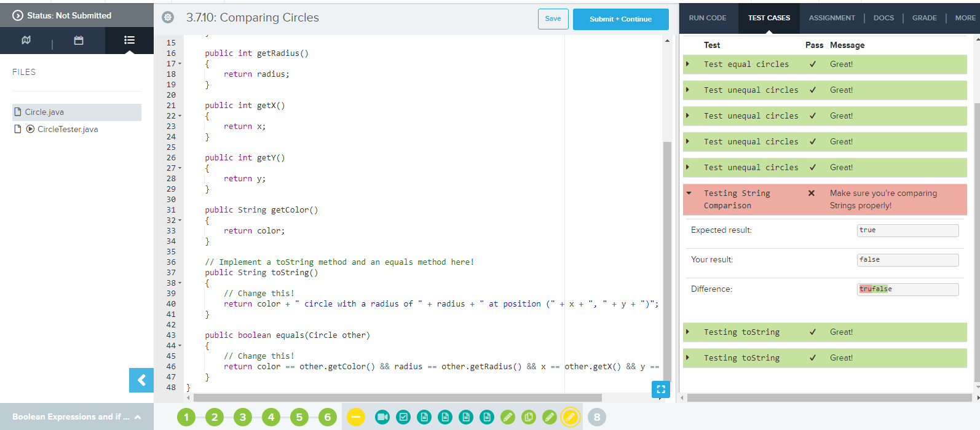980x430 pixels.
Task: Toggle fullscreen editor with expand icon
Action: [661, 389]
